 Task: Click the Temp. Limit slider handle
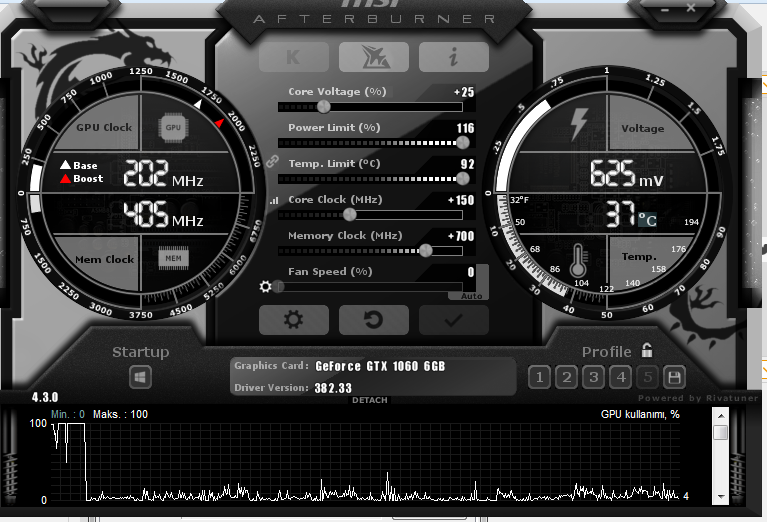[462, 179]
